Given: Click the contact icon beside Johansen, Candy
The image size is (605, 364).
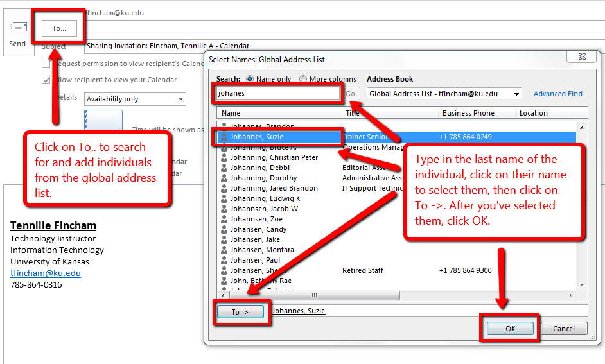Looking at the screenshot, I should coord(224,229).
